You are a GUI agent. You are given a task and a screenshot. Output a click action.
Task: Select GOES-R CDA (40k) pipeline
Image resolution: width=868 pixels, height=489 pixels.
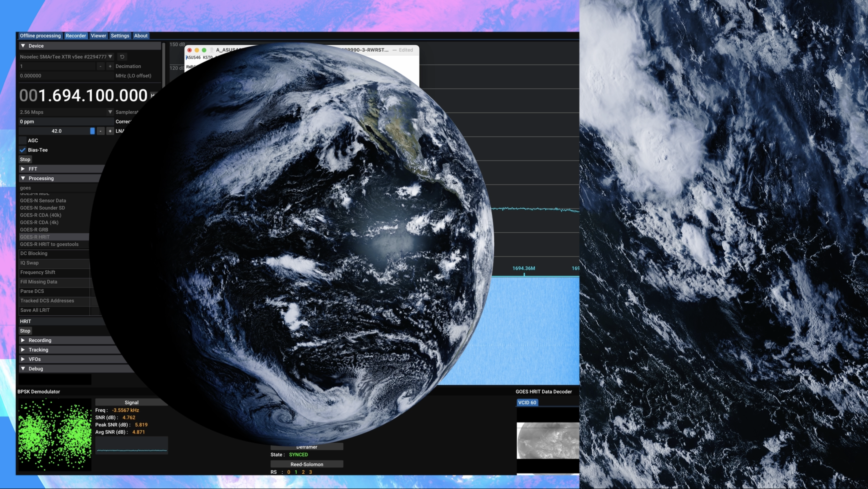pyautogui.click(x=41, y=215)
